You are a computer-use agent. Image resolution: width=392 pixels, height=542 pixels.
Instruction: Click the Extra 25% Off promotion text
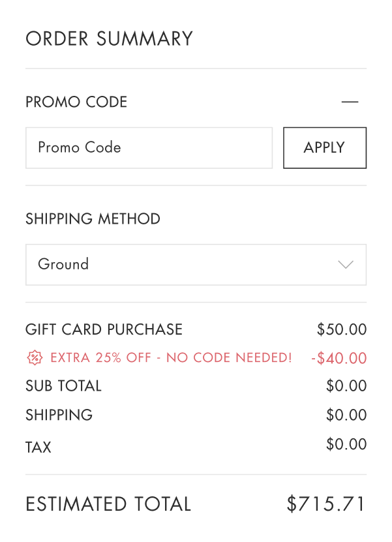pyautogui.click(x=171, y=357)
